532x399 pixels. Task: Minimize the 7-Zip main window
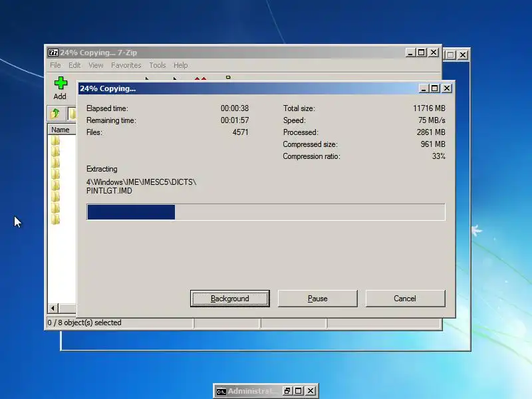tap(410, 53)
